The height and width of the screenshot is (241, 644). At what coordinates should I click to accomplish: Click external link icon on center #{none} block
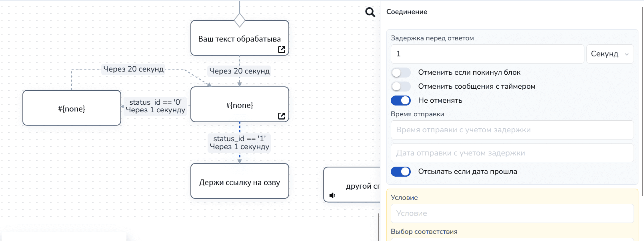point(282,116)
